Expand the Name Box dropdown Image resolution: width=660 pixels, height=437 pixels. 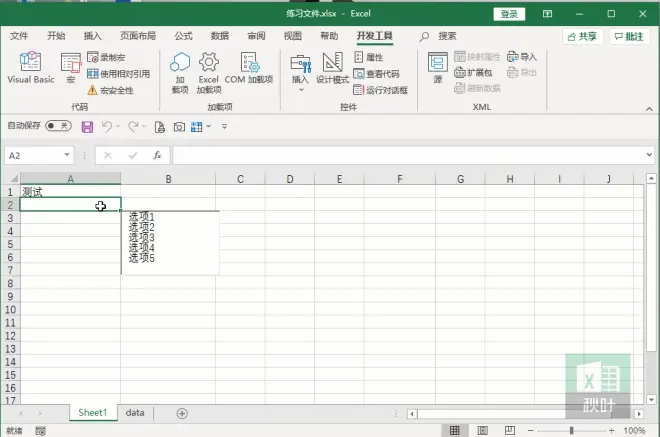(x=67, y=155)
